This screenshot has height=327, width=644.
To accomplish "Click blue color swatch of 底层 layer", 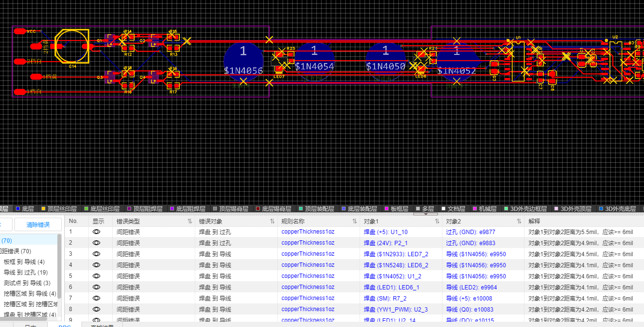I will point(18,209).
